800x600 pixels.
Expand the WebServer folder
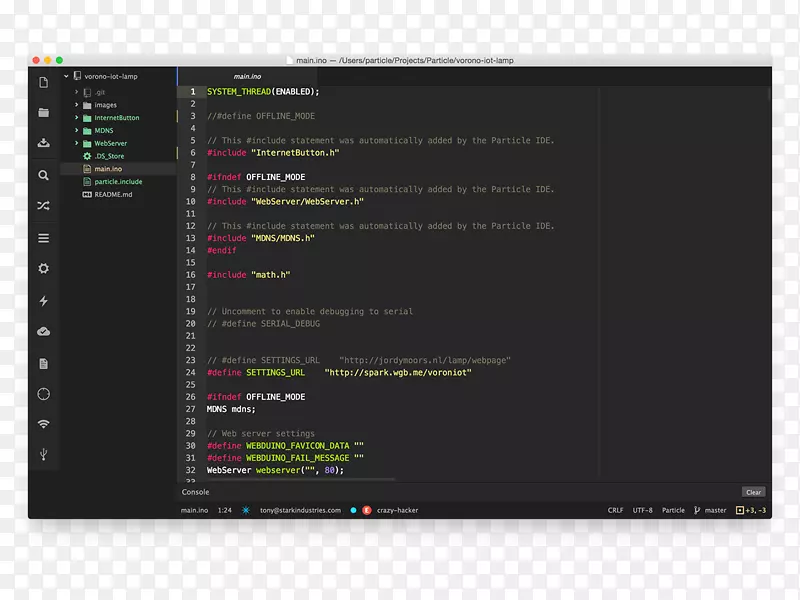tap(76, 143)
